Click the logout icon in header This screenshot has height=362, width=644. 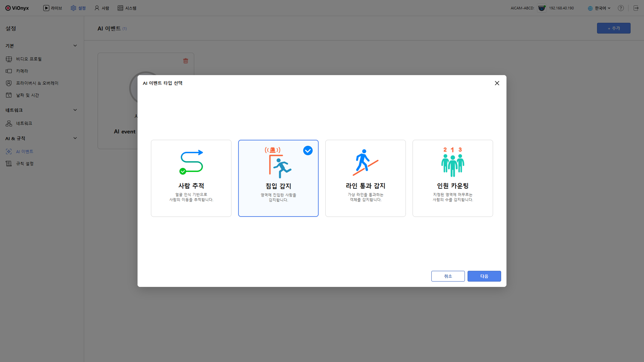click(636, 8)
